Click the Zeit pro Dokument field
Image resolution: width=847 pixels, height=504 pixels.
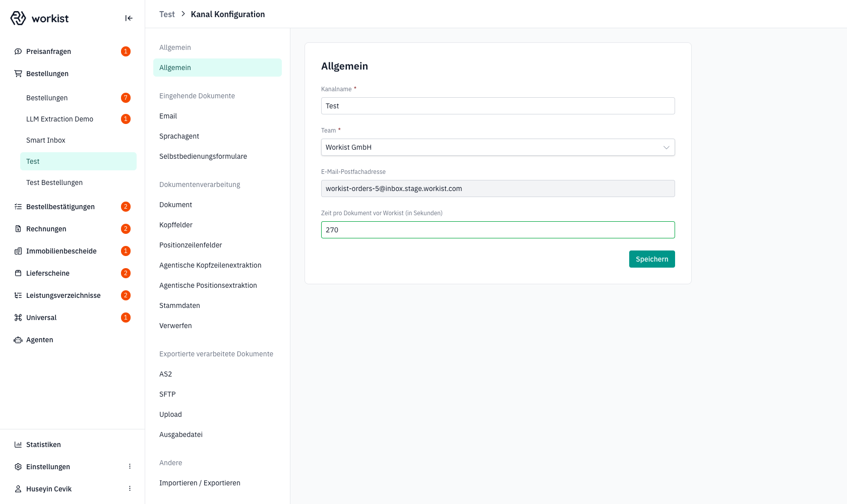(498, 230)
